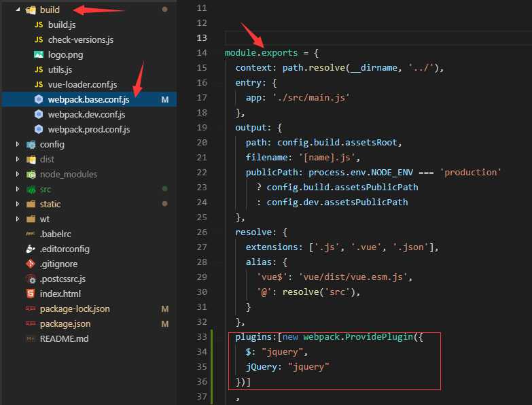Click the git icon of .gitignore
Image resolution: width=532 pixels, height=405 pixels.
click(x=31, y=264)
